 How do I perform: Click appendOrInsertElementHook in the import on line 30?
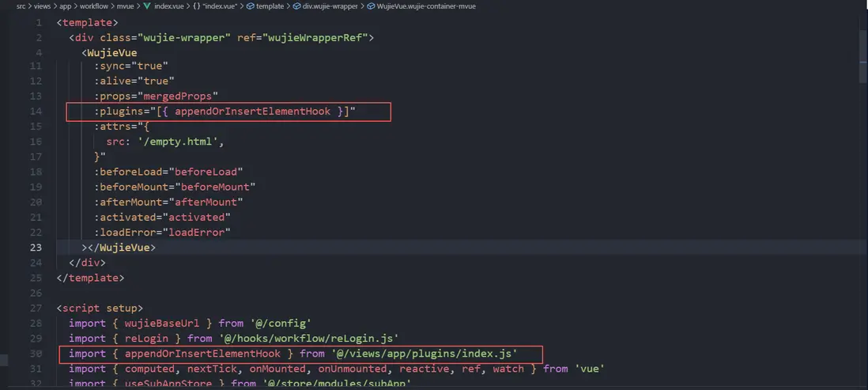202,353
